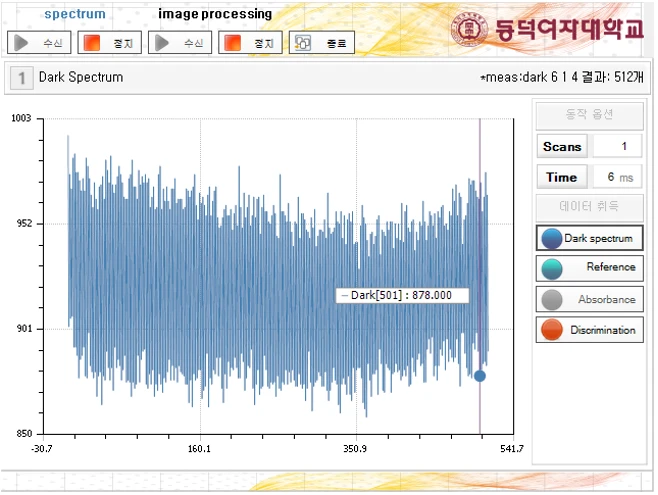Click the 901 y-axis label
This screenshot has width=658, height=495.
[24, 328]
